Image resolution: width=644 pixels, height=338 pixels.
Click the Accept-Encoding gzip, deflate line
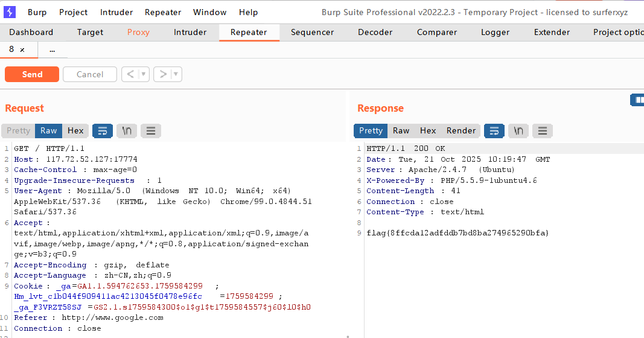[x=92, y=265]
